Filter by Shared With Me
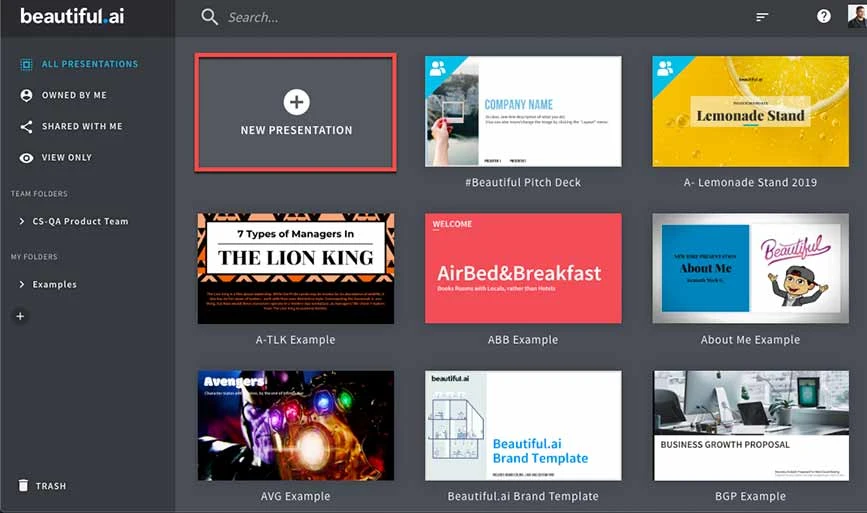This screenshot has height=513, width=867. click(82, 127)
